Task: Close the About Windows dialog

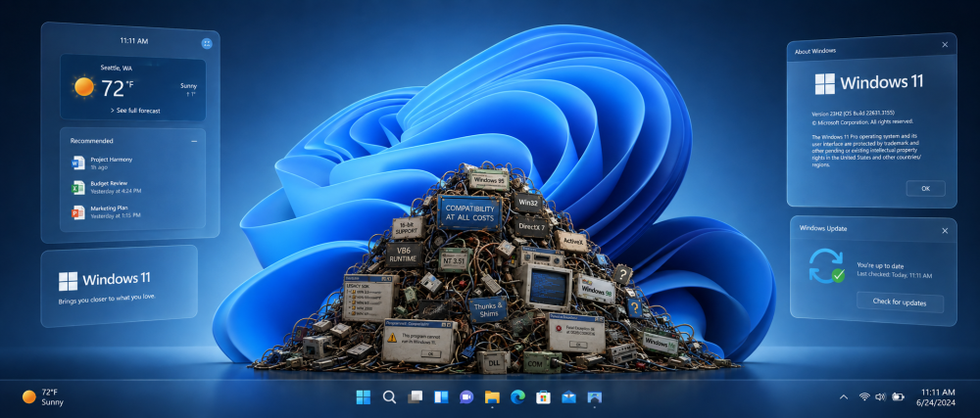Action: tap(945, 45)
